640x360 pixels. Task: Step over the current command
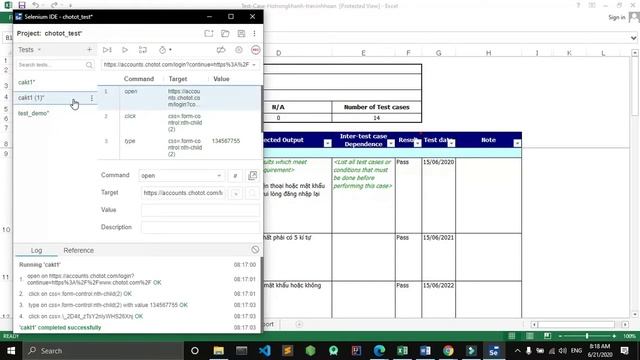(x=142, y=50)
